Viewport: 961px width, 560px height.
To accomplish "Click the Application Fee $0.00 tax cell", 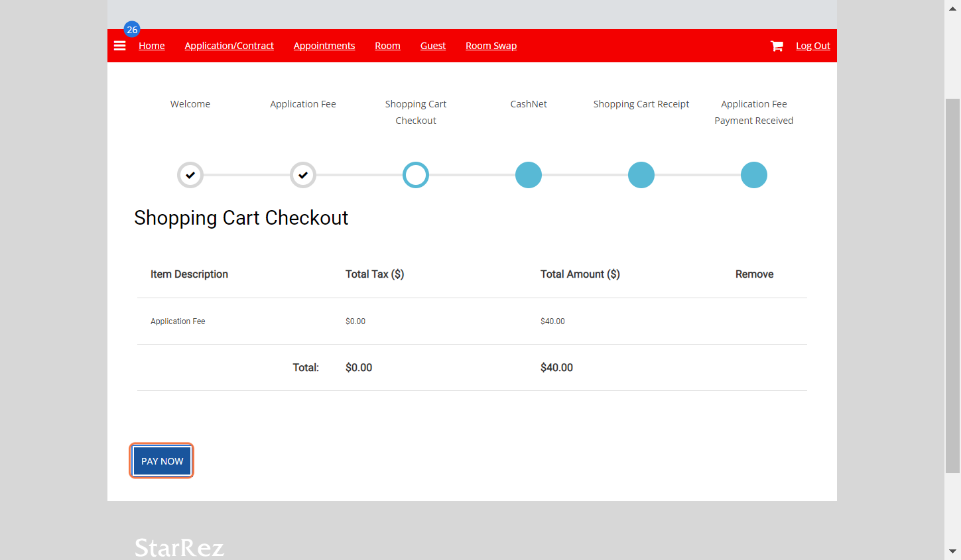I will click(x=355, y=321).
